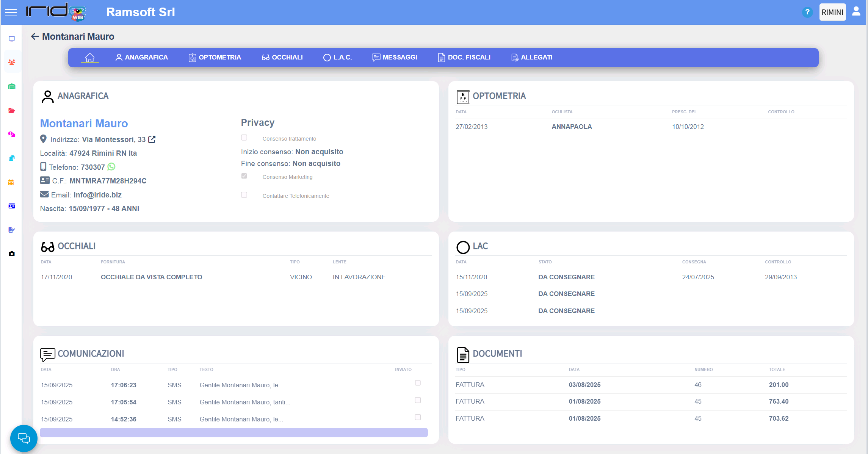Open the DOC. FISCALI tab
The image size is (868, 454).
click(464, 58)
